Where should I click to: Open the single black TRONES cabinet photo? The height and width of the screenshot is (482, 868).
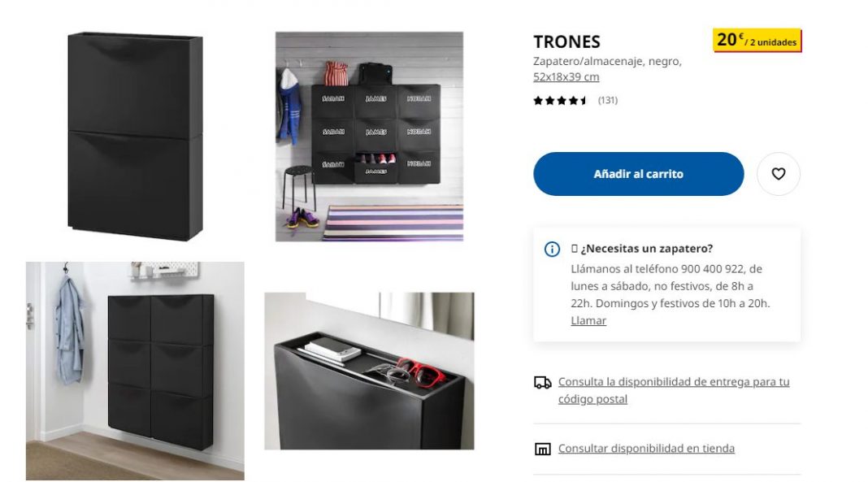point(135,136)
